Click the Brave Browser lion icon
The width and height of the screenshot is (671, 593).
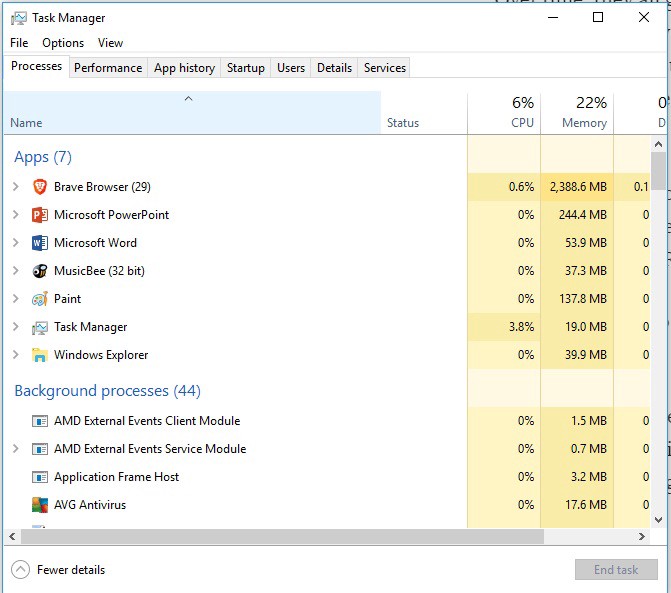40,187
